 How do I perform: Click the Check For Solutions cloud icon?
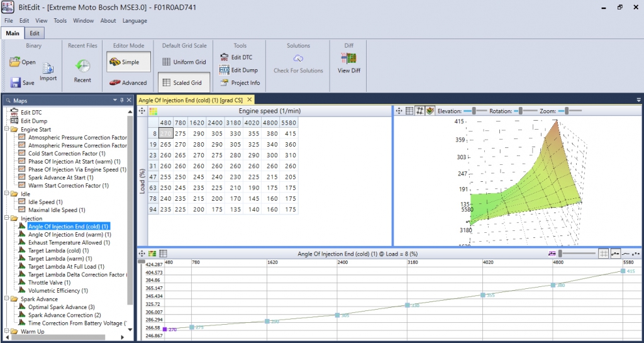point(298,59)
